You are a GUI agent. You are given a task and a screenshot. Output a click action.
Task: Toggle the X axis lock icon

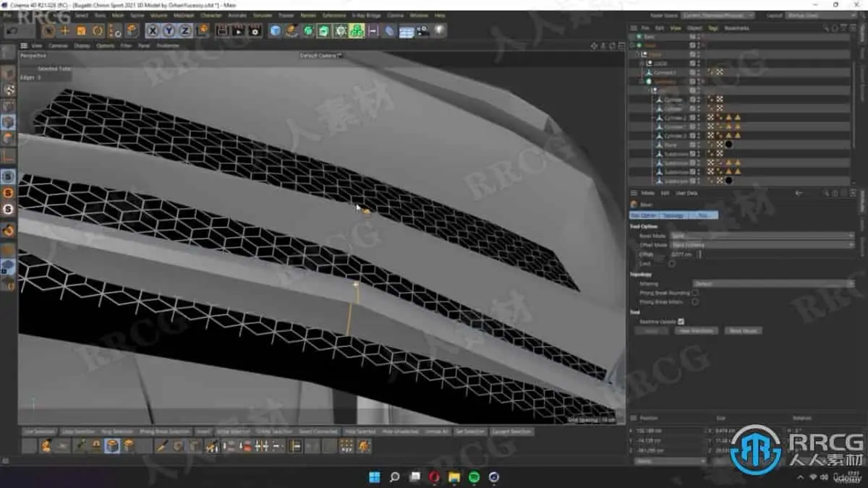pos(153,30)
